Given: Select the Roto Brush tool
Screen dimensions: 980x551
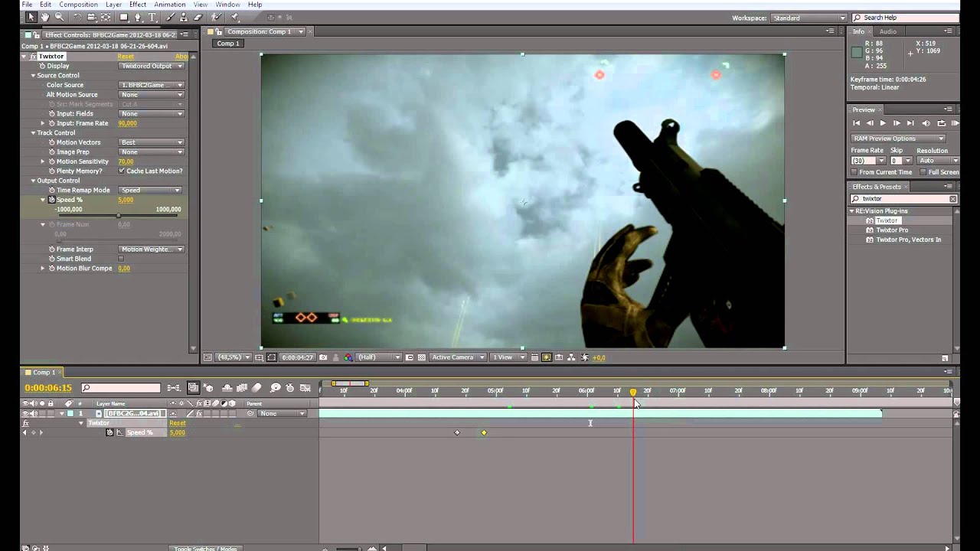Looking at the screenshot, I should pos(217,17).
